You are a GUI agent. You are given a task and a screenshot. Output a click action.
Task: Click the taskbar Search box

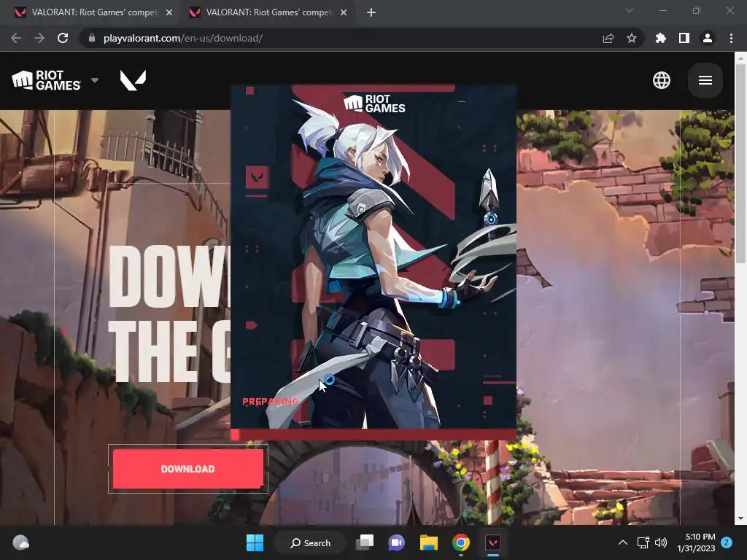coord(311,542)
